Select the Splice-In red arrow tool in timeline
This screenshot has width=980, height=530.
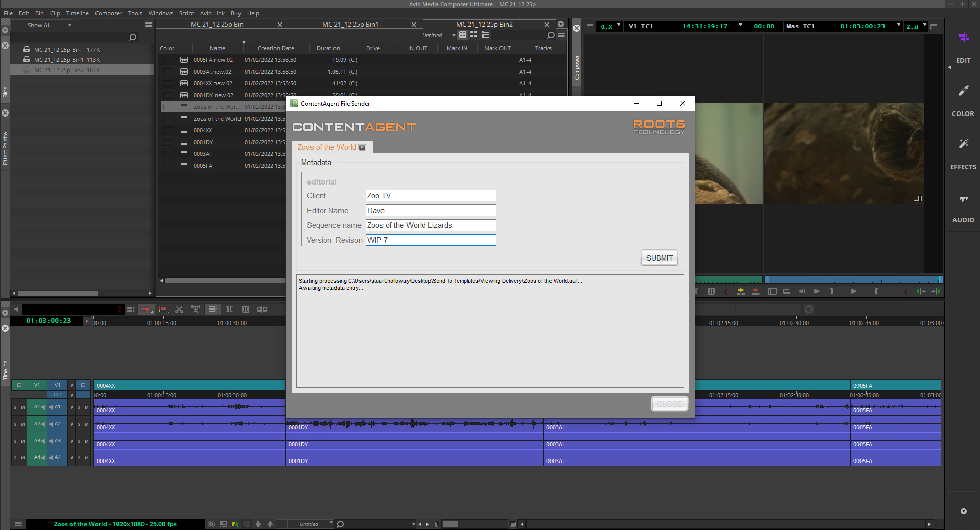coord(147,309)
